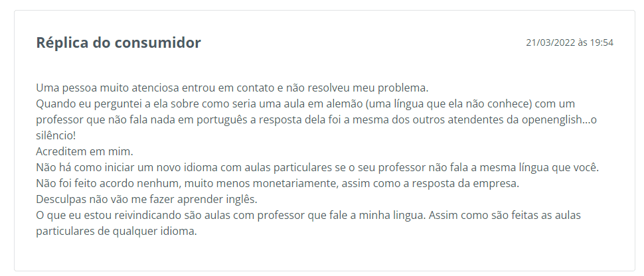Click the line "Acreditem em mim."

coord(84,152)
